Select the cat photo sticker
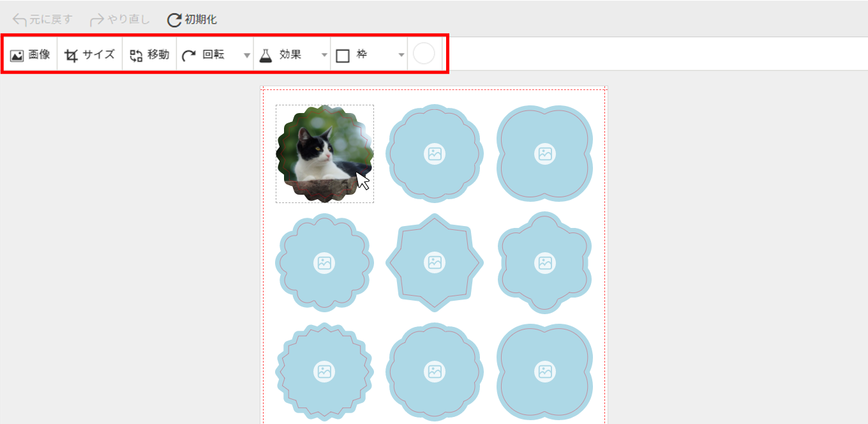868x424 pixels. coord(325,154)
